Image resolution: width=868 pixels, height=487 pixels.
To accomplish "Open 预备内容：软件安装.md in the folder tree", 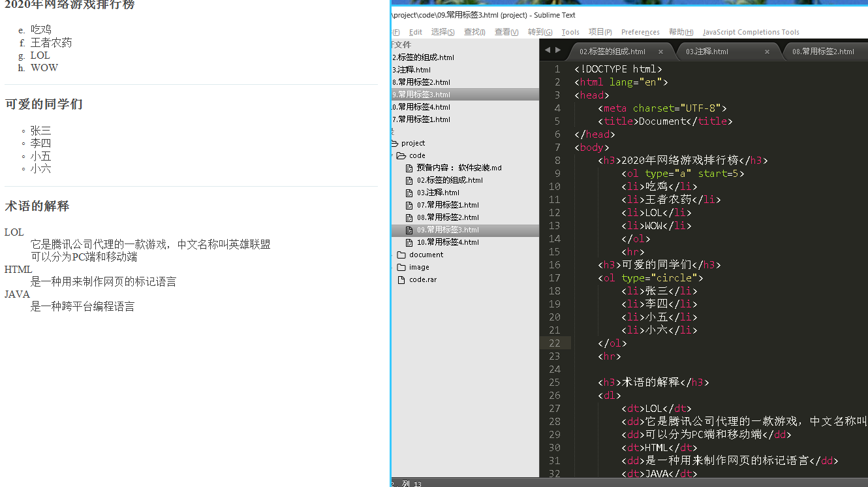I will coord(459,168).
